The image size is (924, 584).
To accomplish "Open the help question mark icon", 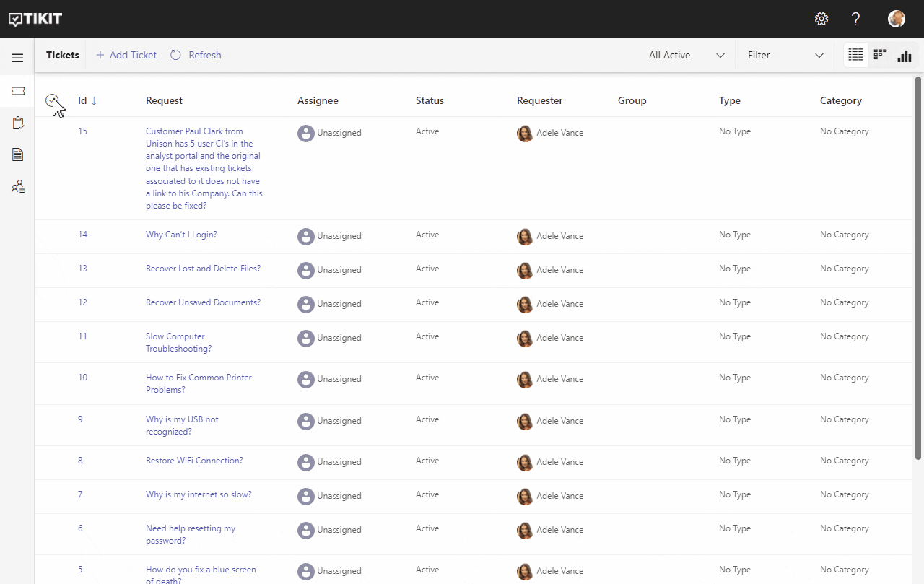I will 856,19.
